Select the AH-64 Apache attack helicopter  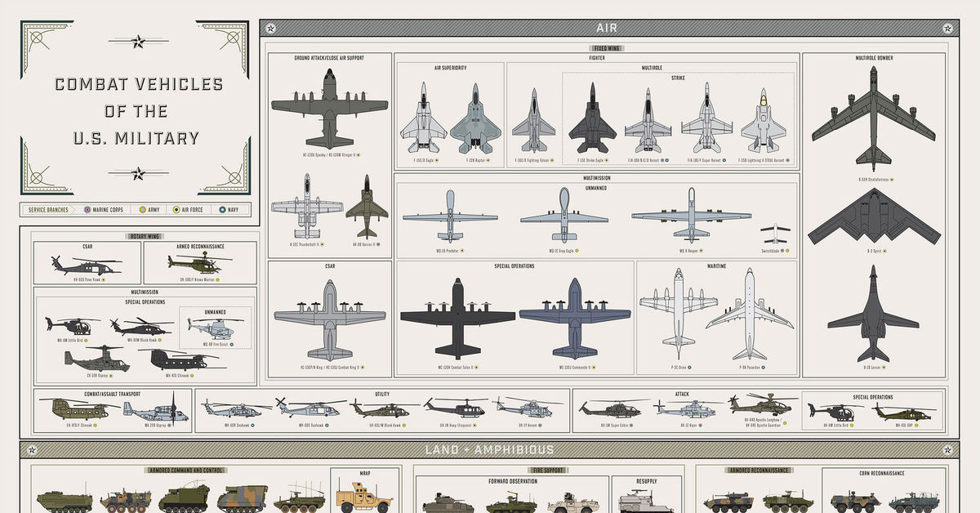click(x=763, y=406)
